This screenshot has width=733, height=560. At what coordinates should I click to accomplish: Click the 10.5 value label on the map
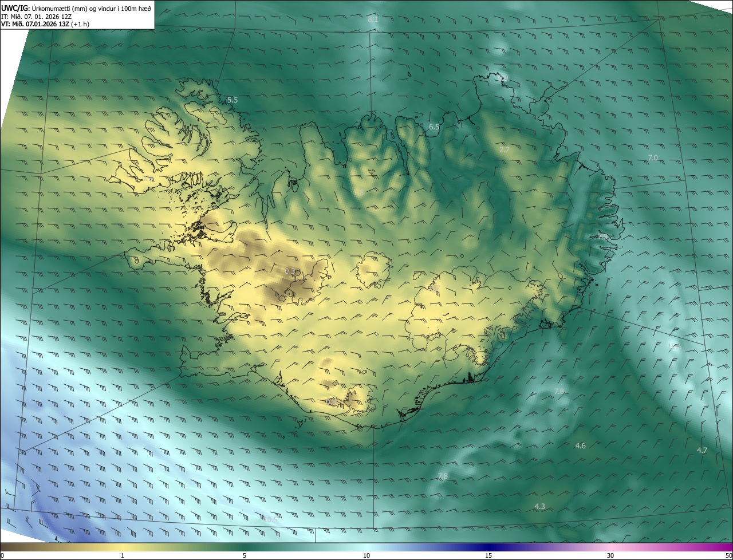pyautogui.click(x=270, y=519)
